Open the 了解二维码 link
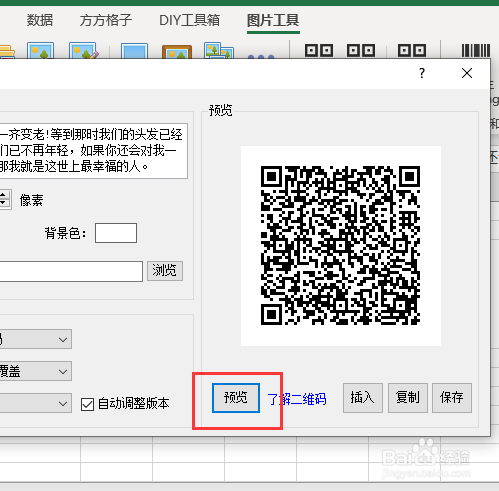The image size is (499, 491). (x=297, y=399)
